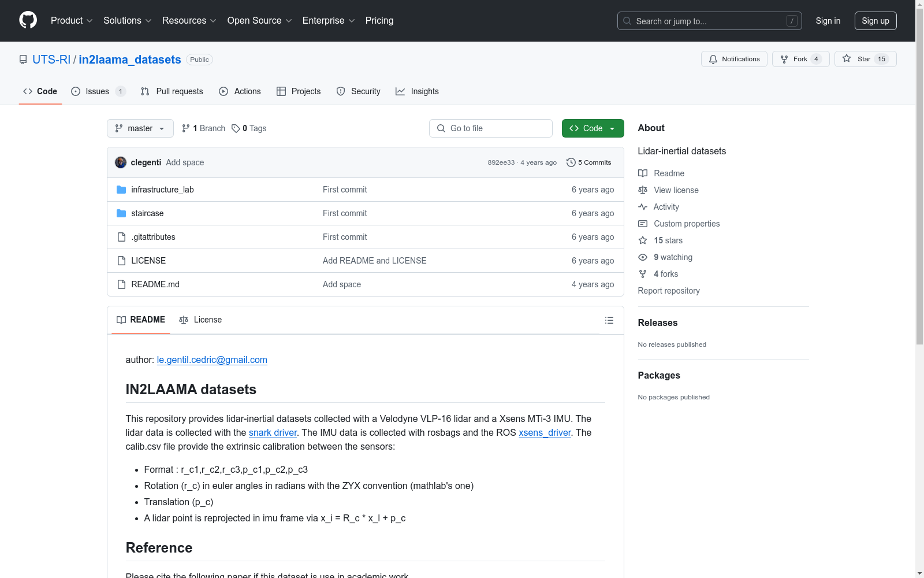Open the 892ee33 commit hash
Image resolution: width=924 pixels, height=578 pixels.
[501, 162]
